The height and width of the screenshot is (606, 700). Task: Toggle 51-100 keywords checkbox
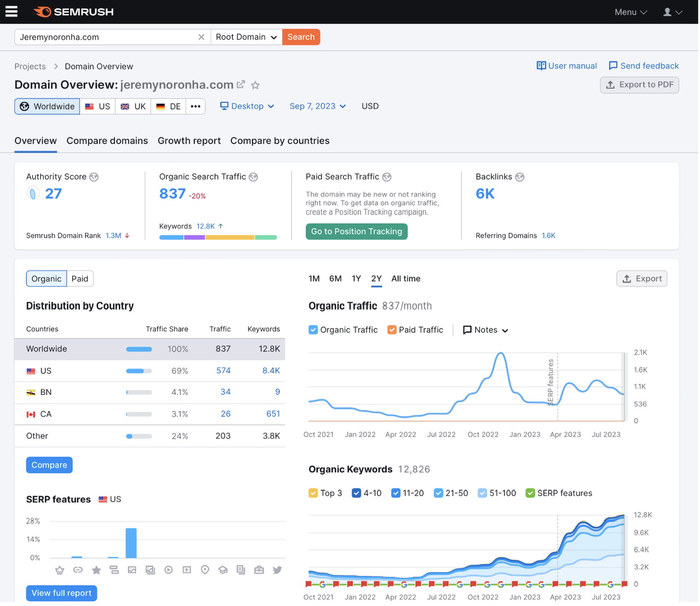click(x=482, y=493)
